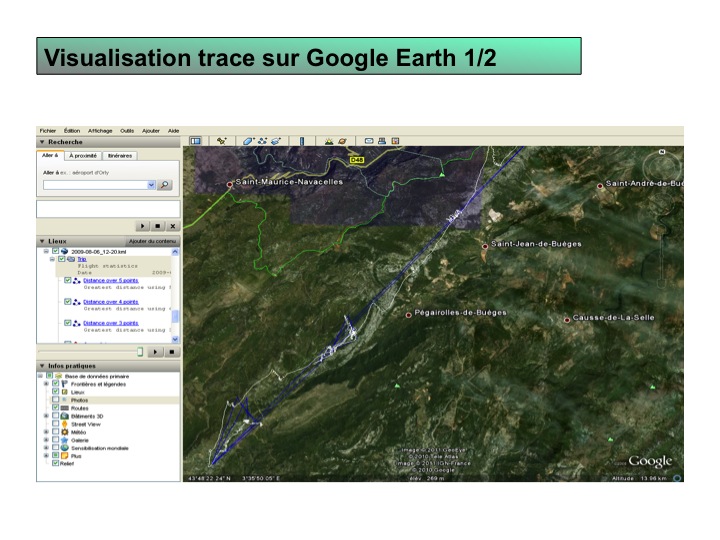This screenshot has height=540, width=720.
Task: Click the Plus layer folder icon
Action: [x=65, y=456]
